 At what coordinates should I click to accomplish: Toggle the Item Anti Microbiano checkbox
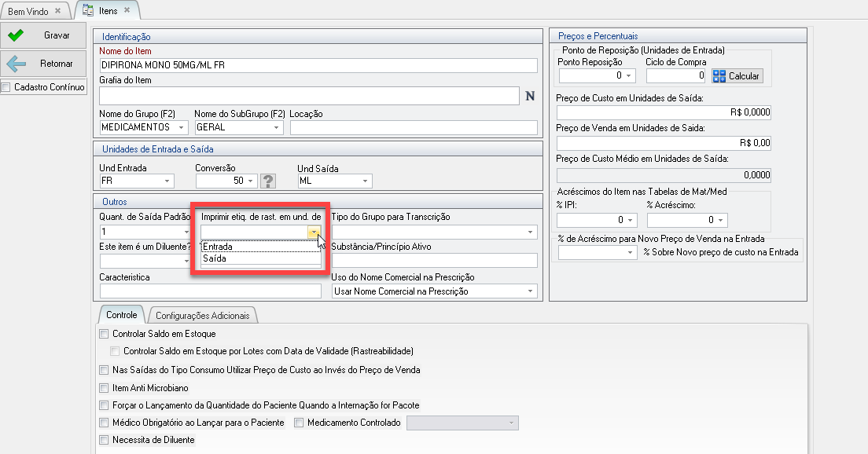pos(105,388)
